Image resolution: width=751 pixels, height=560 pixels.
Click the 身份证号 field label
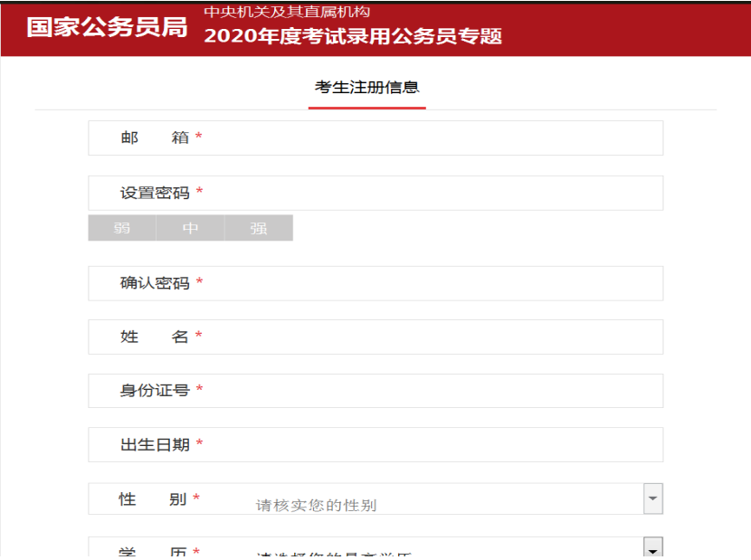click(155, 391)
